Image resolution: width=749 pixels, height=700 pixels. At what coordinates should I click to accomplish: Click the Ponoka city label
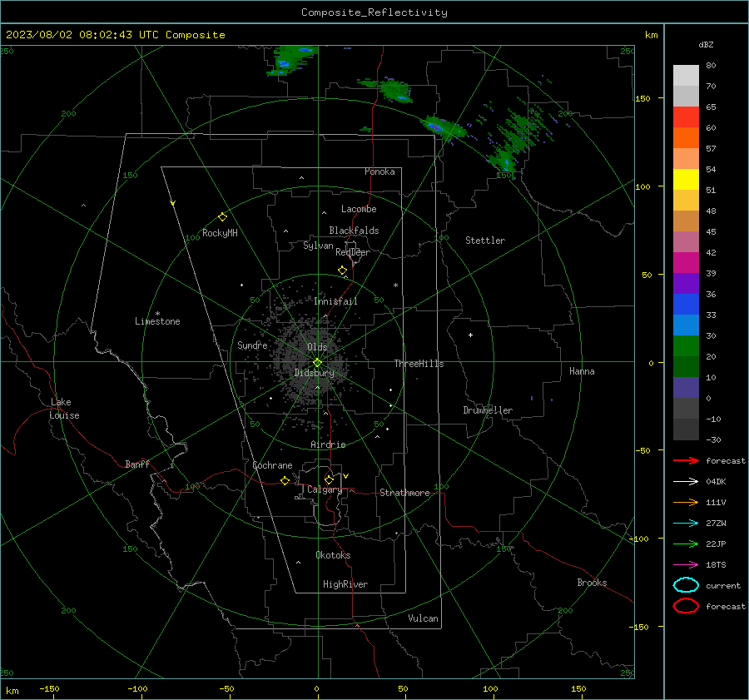point(379,171)
